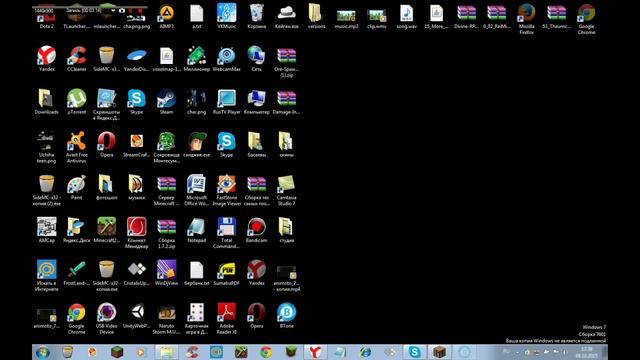
Task: Open the Компьютер desktop icon
Action: point(256,102)
